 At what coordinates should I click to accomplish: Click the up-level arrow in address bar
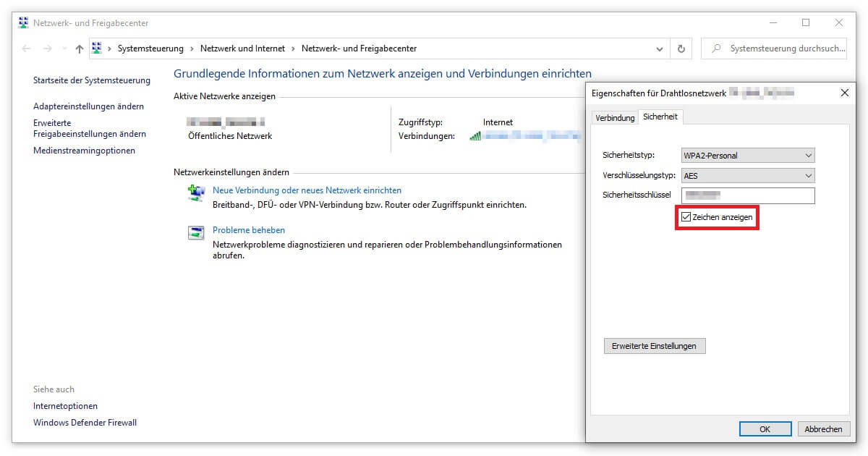click(79, 48)
